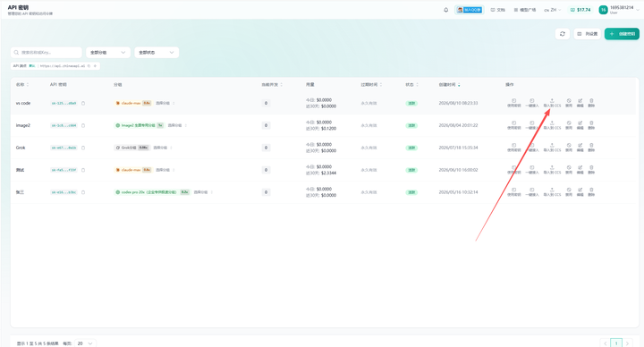The height and width of the screenshot is (347, 644).
Task: Open the docs link in header
Action: tap(498, 10)
